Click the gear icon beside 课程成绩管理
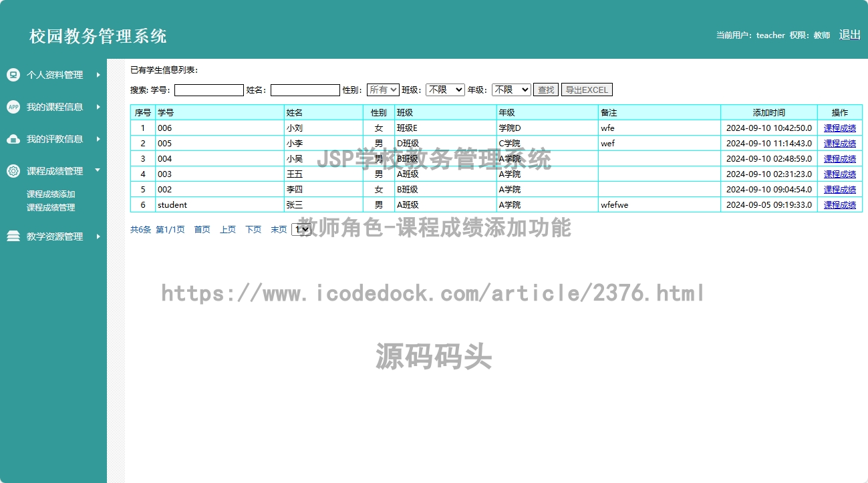The width and height of the screenshot is (868, 483). [x=13, y=171]
